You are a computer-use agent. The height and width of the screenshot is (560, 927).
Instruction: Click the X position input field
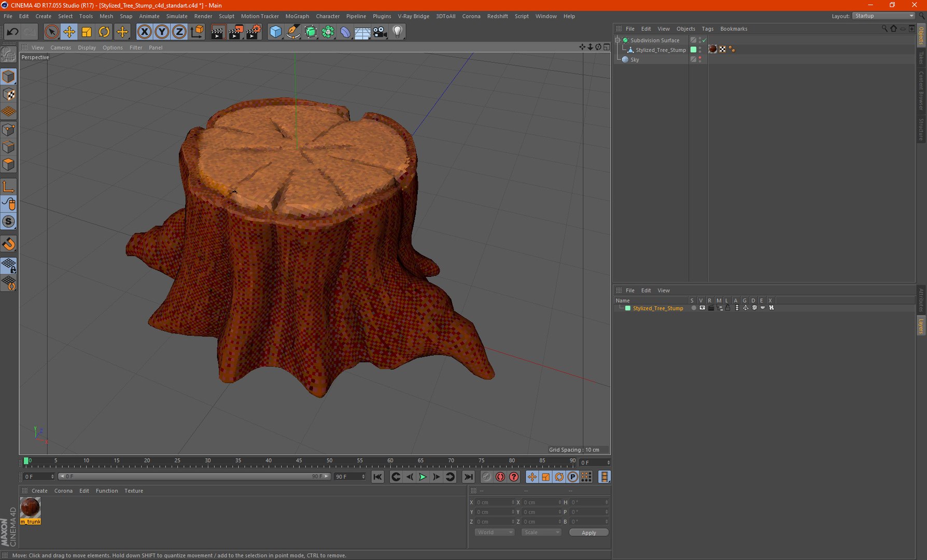coord(495,502)
